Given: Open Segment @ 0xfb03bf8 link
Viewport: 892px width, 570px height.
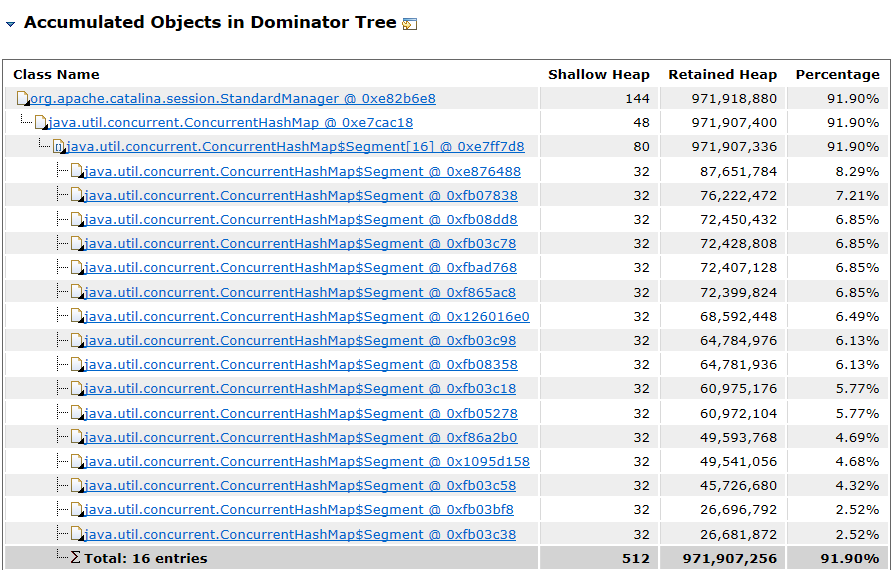Looking at the screenshot, I should 299,510.
